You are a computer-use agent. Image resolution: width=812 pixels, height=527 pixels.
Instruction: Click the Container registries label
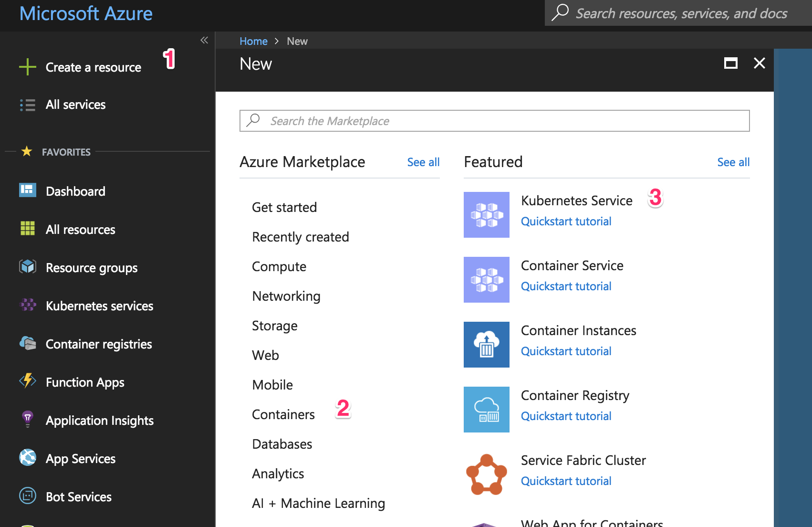[99, 344]
